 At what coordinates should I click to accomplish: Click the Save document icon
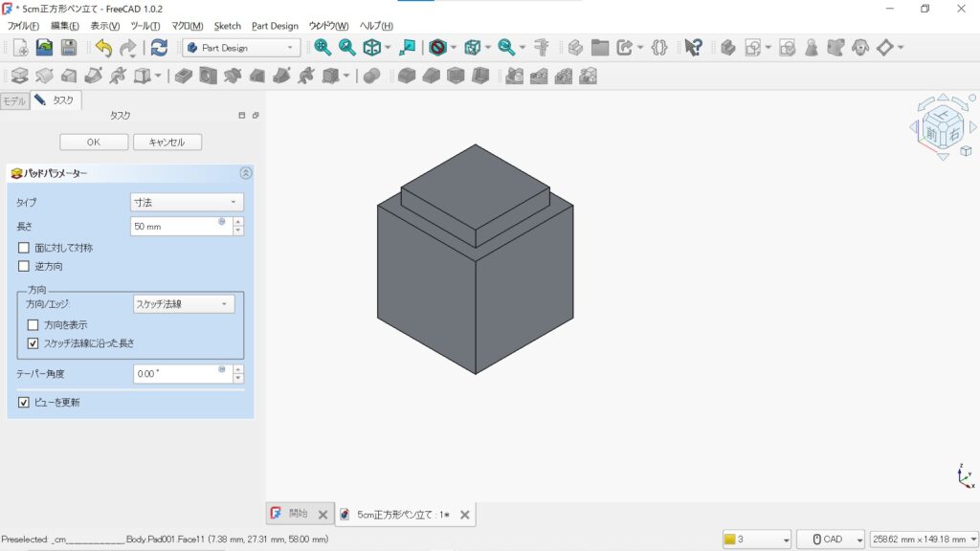tap(69, 47)
